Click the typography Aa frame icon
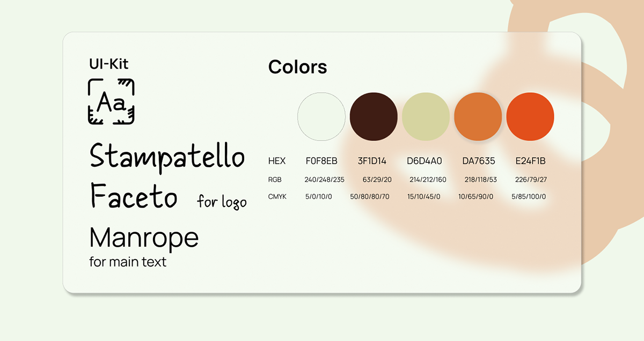The width and height of the screenshot is (644, 341). click(x=111, y=102)
